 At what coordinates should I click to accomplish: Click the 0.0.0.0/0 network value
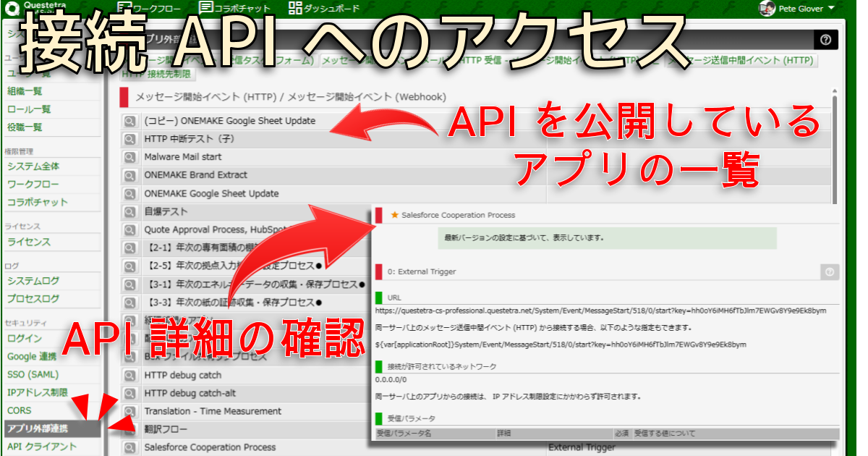point(391,379)
